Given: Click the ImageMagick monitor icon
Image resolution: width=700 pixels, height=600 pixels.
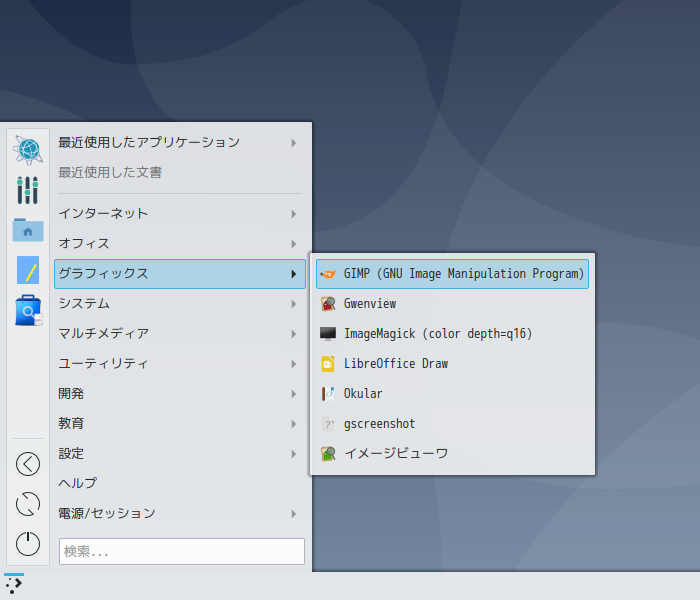Looking at the screenshot, I should (328, 333).
